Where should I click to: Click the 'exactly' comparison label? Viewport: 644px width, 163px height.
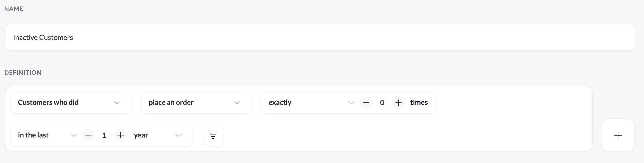click(280, 102)
